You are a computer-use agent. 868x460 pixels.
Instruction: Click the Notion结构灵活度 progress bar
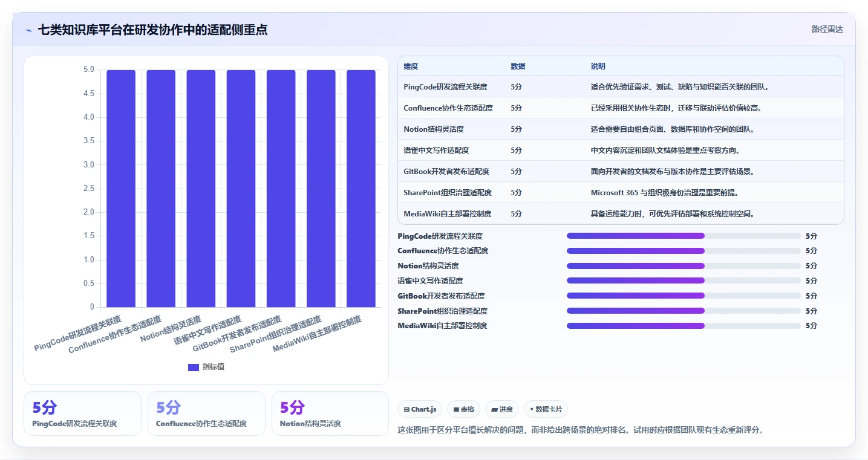684,266
